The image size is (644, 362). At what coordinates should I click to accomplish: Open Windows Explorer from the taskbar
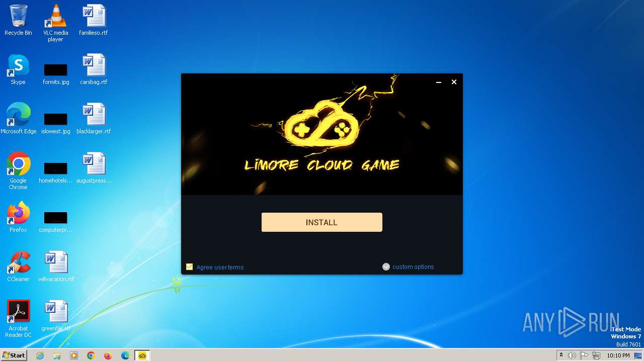(57, 355)
